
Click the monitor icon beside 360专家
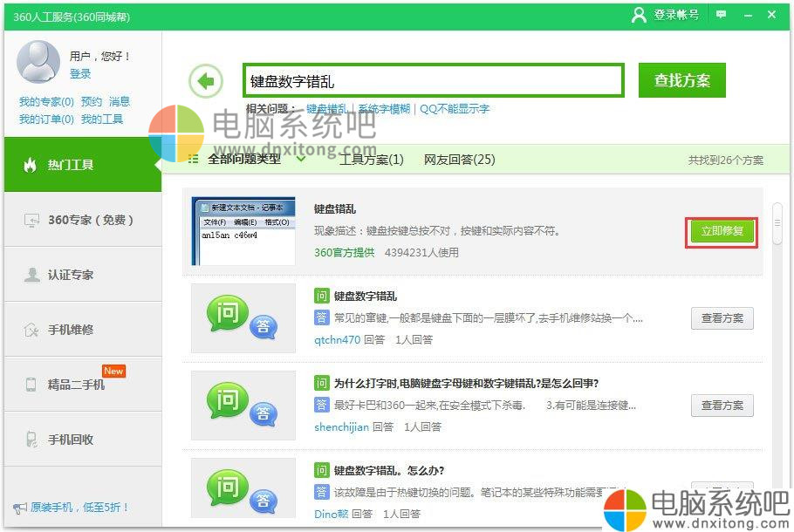click(x=31, y=220)
